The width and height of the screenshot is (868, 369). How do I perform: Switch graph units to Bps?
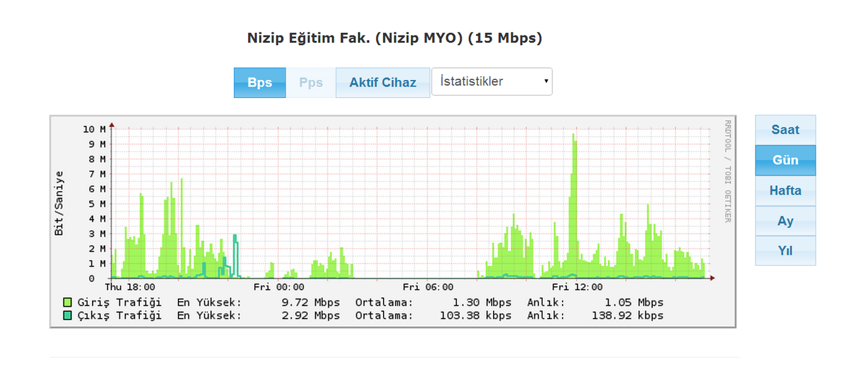coord(260,83)
